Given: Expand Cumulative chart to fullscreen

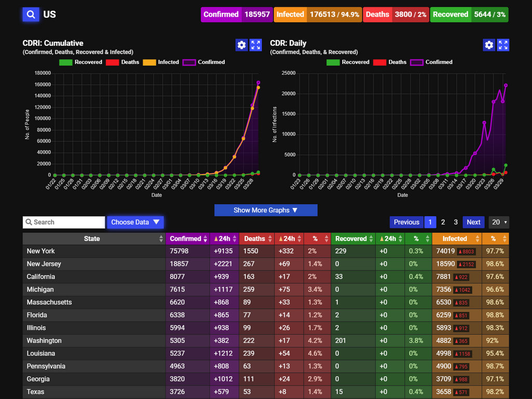Looking at the screenshot, I should (x=256, y=45).
